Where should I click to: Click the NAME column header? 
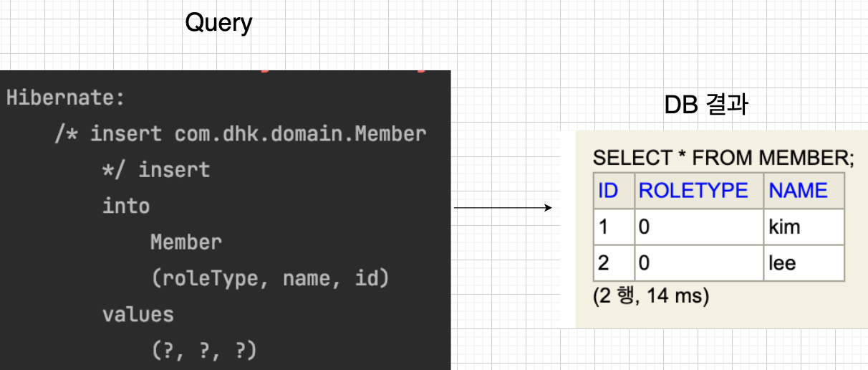click(x=804, y=190)
